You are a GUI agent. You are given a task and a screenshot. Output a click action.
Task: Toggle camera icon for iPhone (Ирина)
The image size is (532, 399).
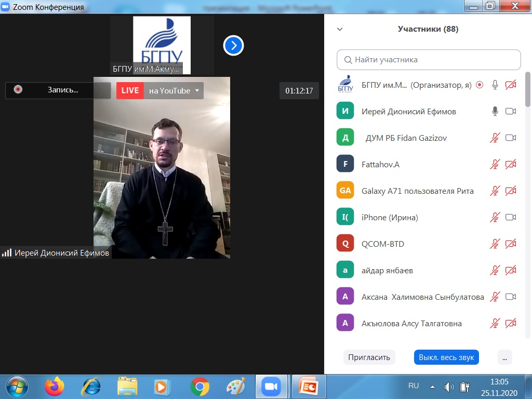(x=511, y=217)
